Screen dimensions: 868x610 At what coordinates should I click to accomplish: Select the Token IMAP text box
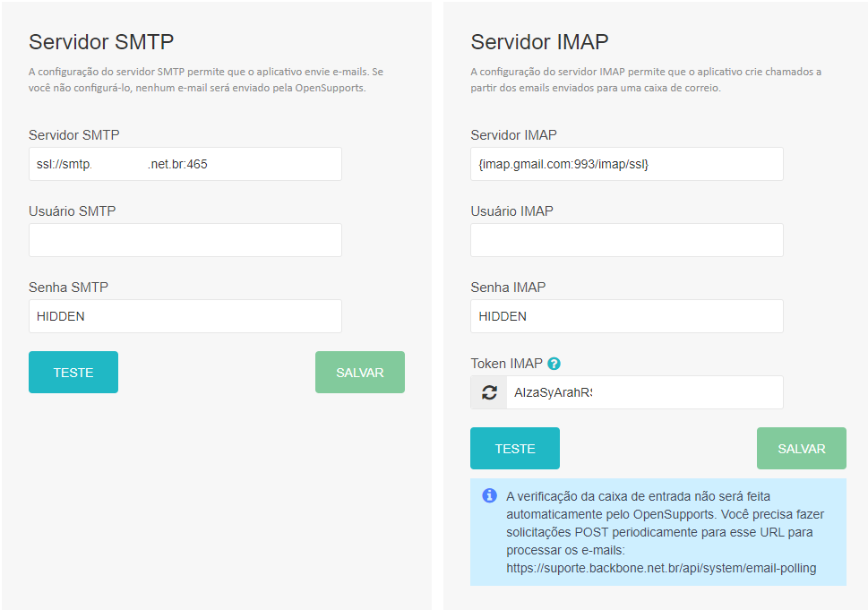point(645,392)
